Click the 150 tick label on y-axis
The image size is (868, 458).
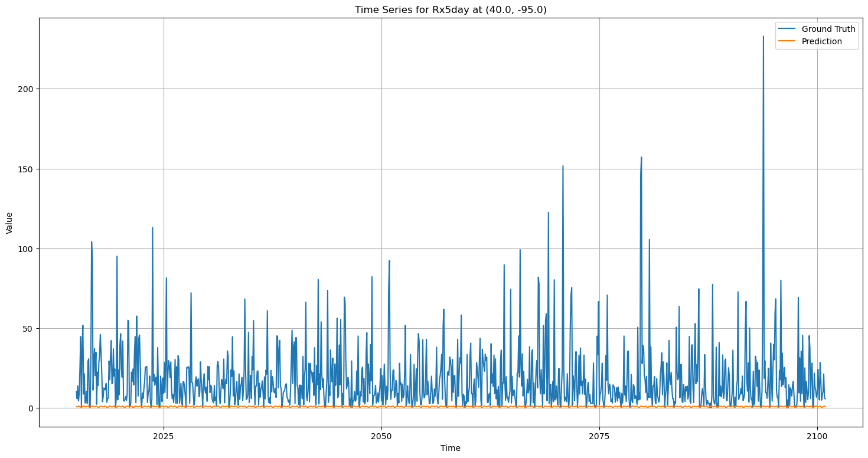(x=27, y=169)
